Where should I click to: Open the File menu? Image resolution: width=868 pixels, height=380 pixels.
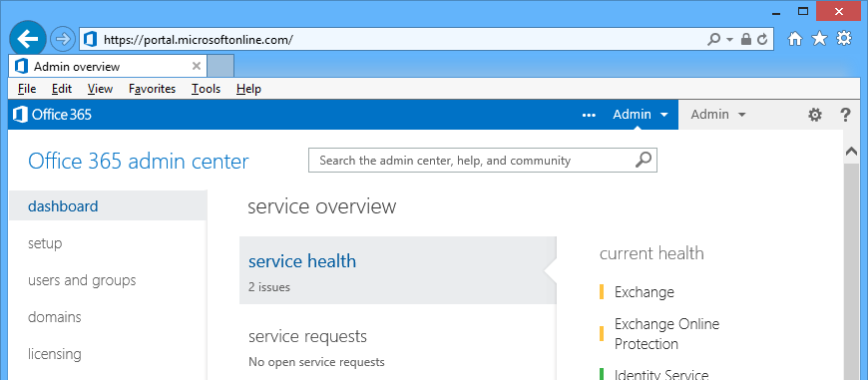pos(27,89)
